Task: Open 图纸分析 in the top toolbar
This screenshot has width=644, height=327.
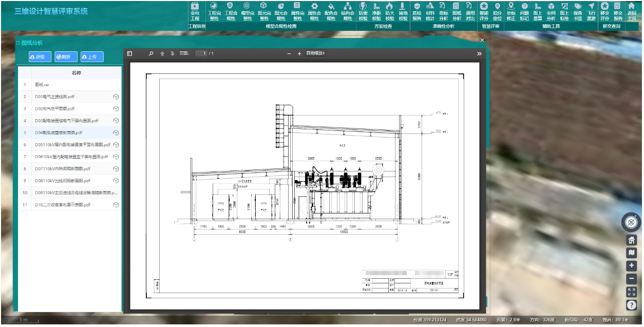Action: 457,11
